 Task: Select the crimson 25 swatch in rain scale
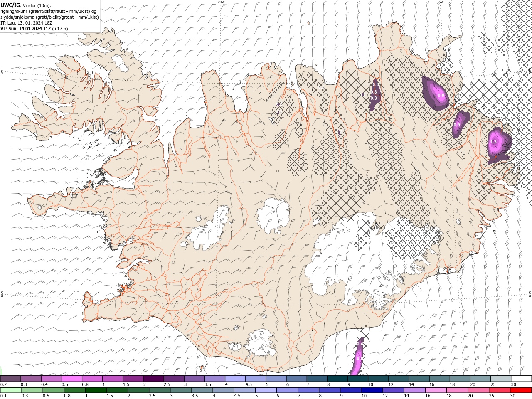click(500, 390)
